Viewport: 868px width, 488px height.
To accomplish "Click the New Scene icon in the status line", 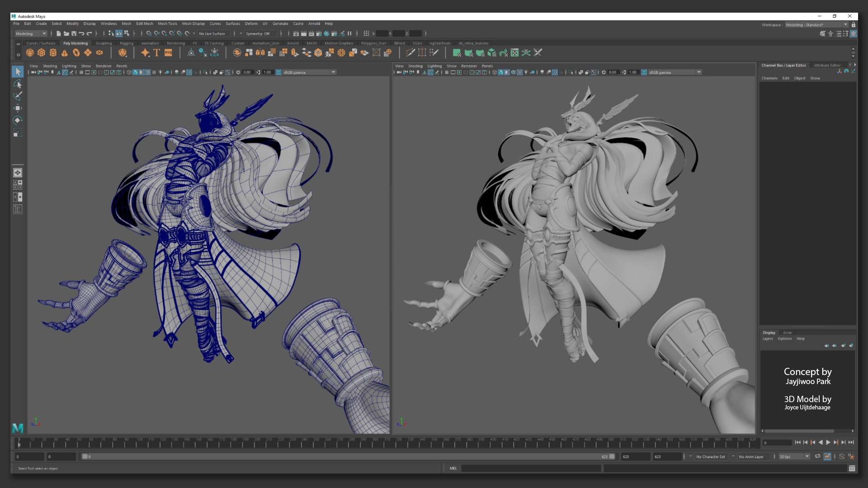I will click(x=58, y=33).
